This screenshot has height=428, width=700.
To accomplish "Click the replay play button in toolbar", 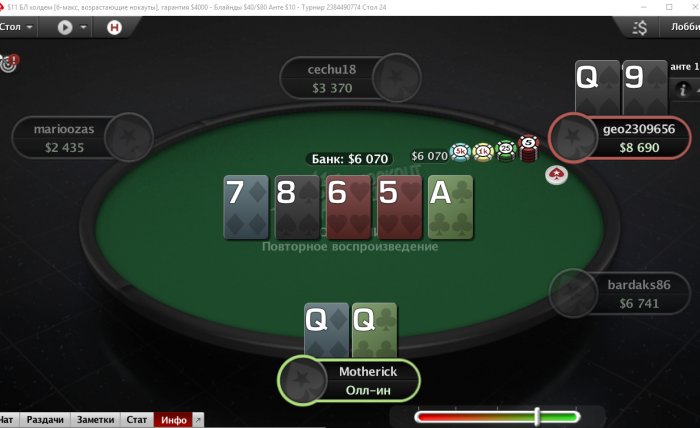I will (65, 28).
